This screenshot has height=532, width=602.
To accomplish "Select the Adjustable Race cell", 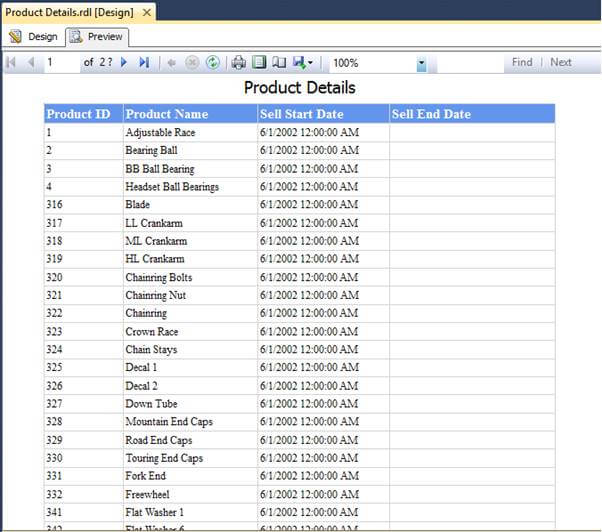I will [190, 132].
